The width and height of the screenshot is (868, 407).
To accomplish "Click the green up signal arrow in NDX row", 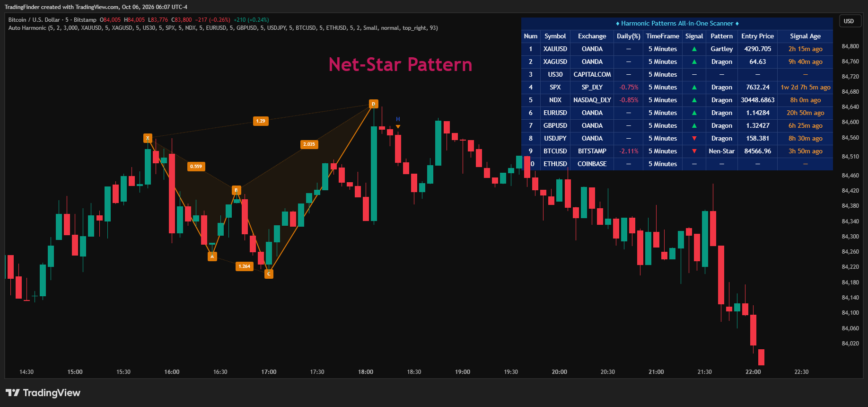I will pos(694,100).
